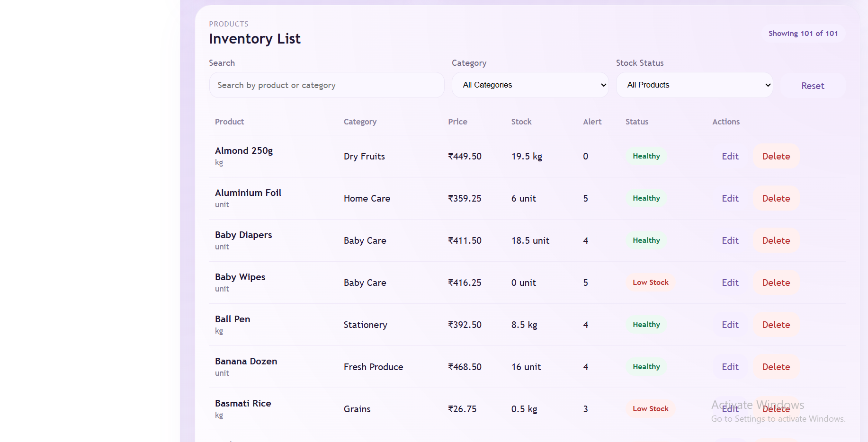Select the Ball Pen product name
This screenshot has width=868, height=442.
pyautogui.click(x=233, y=319)
